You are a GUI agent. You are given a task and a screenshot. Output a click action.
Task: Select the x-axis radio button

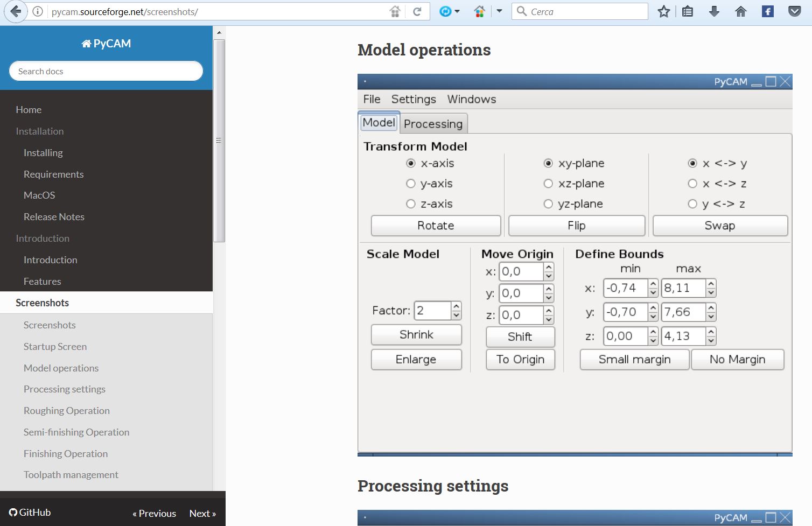click(411, 163)
